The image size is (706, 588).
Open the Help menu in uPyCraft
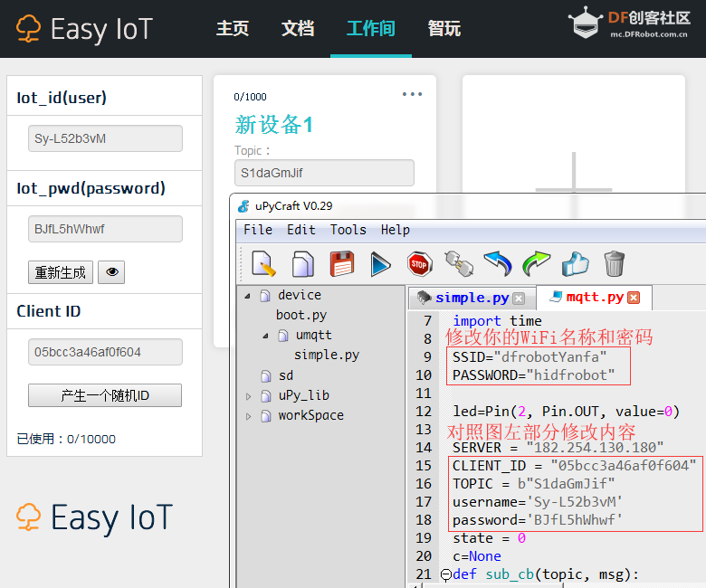[396, 230]
